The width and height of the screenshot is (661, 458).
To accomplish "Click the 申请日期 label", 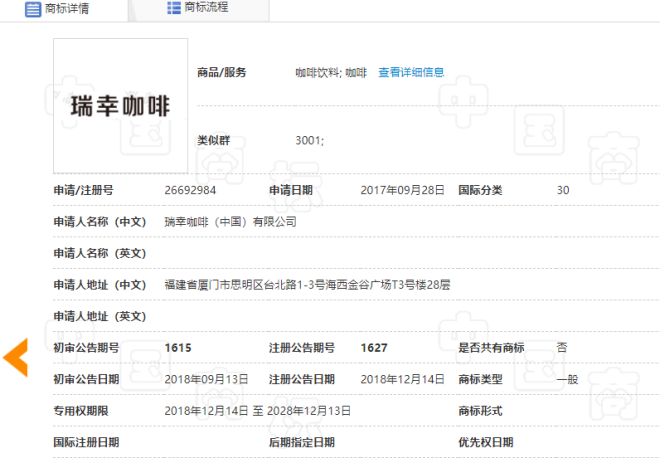I will (x=291, y=190).
